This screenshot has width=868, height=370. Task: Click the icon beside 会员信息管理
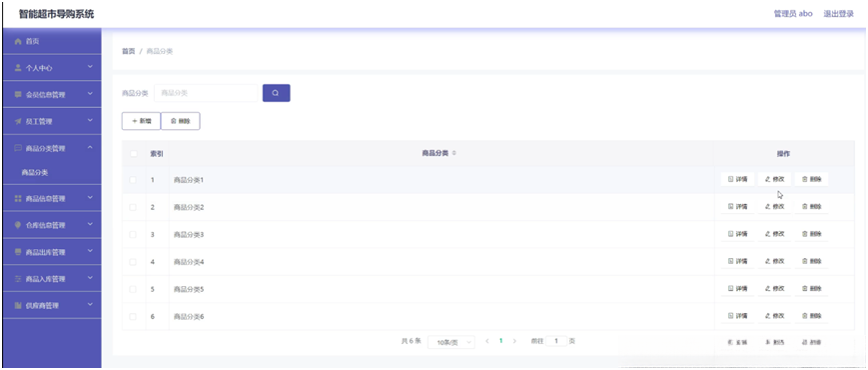tap(18, 95)
